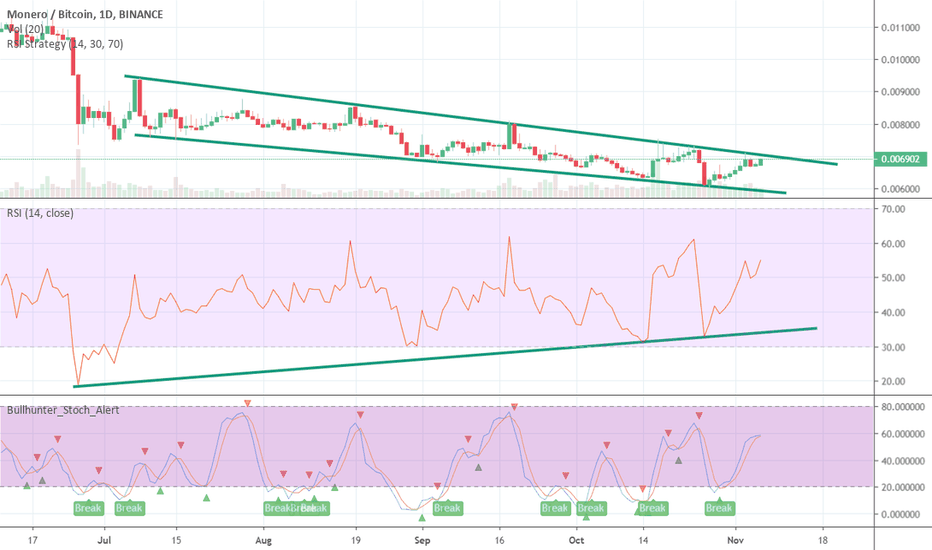This screenshot has height=550, width=932.
Task: Click the 0.009000 price axis label
Action: (900, 92)
